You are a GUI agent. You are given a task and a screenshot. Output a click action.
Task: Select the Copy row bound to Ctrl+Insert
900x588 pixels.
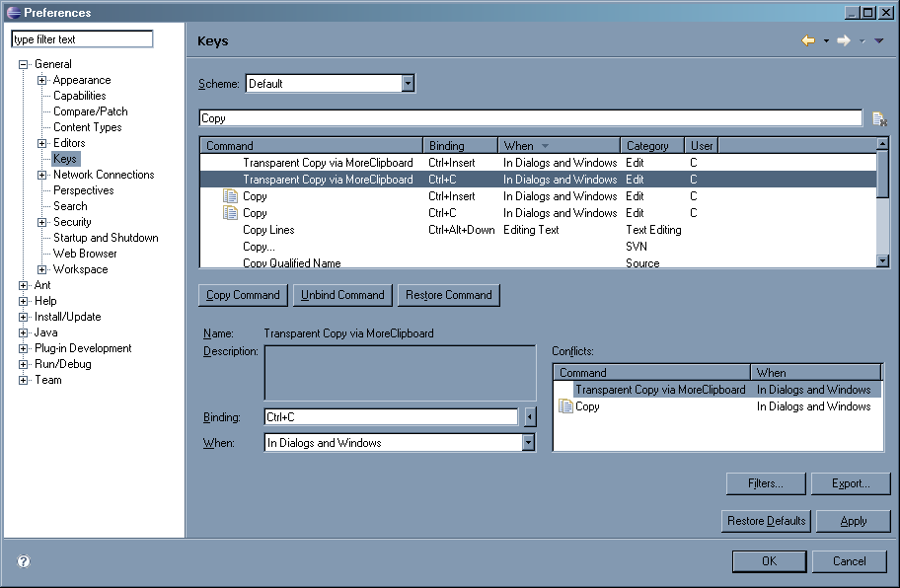click(255, 196)
